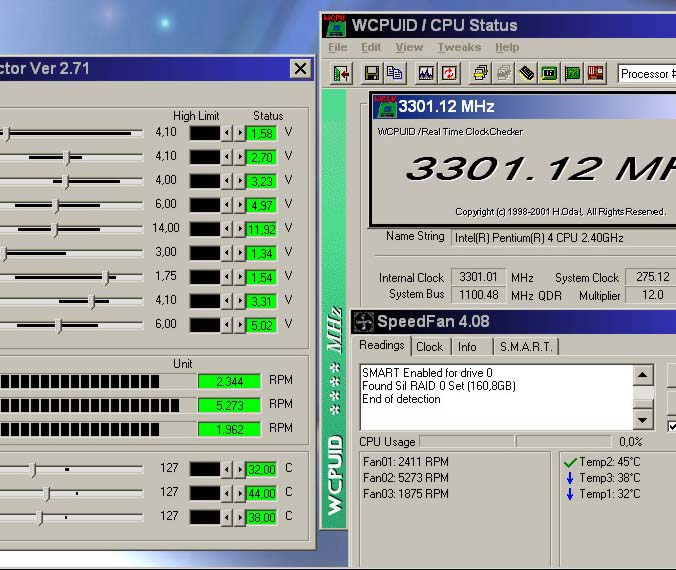Click the Copy documents icon in WCPUID toolbar

[x=394, y=74]
